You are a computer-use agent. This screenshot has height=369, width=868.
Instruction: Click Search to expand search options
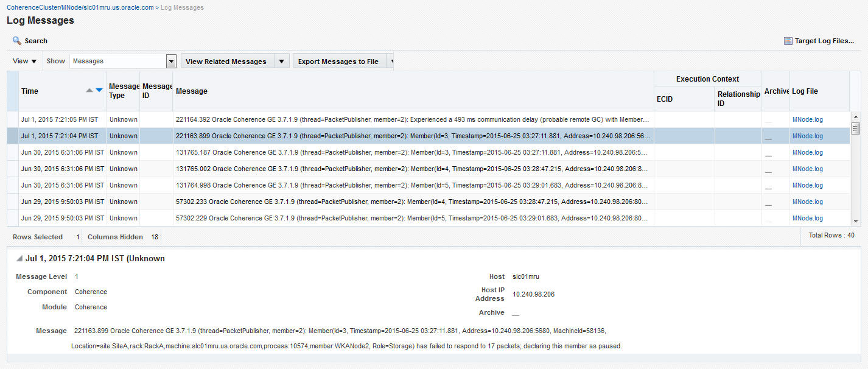(x=35, y=40)
